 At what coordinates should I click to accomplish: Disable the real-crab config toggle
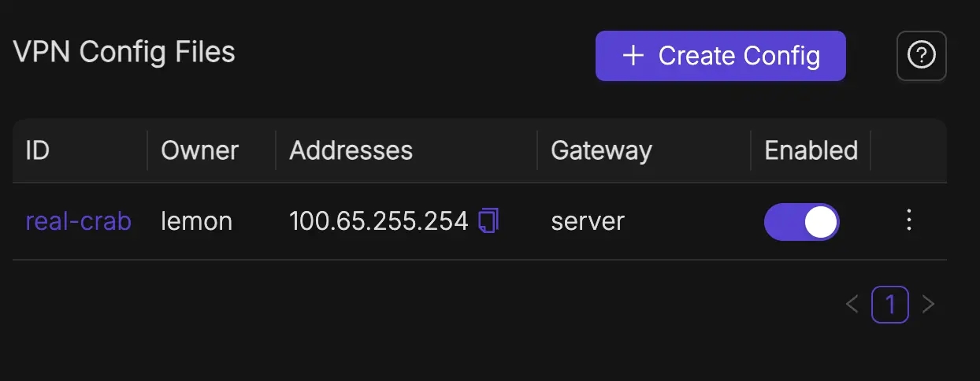coord(801,222)
